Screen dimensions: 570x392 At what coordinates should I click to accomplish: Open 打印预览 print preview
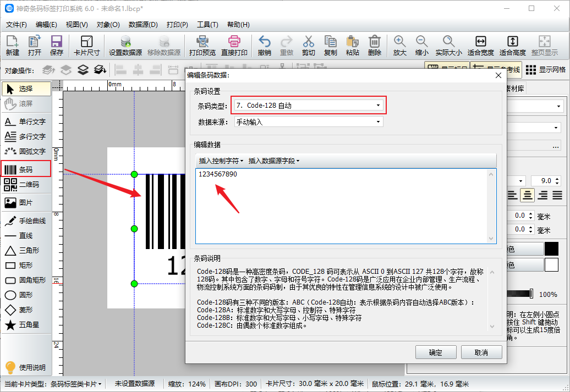point(202,46)
